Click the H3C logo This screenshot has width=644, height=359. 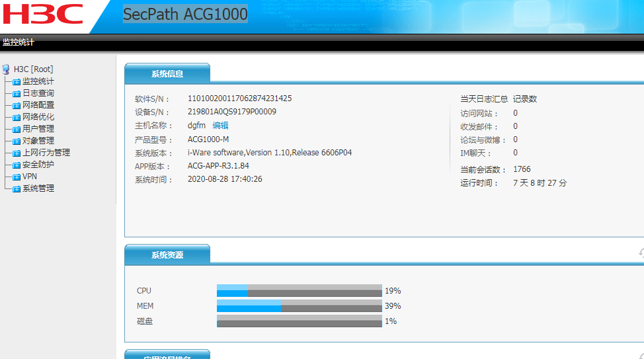click(43, 15)
